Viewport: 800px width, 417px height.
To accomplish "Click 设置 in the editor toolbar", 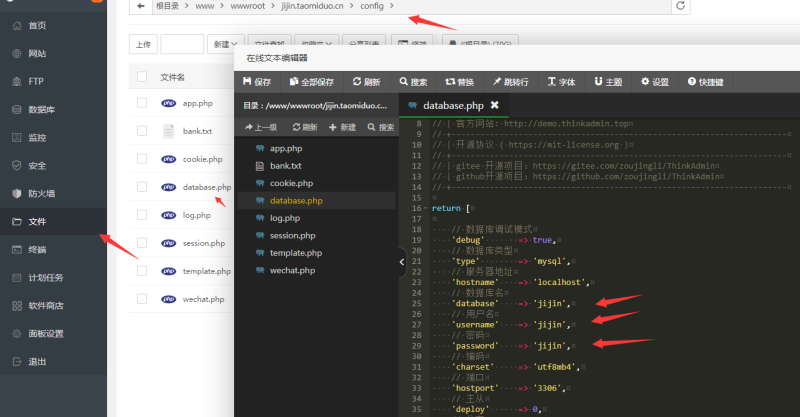I will (655, 82).
